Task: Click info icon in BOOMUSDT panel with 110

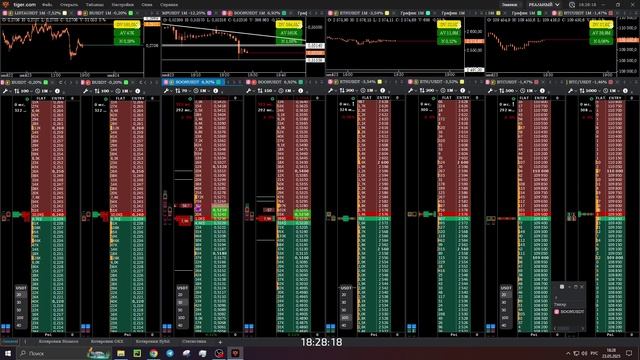Action: (301, 91)
